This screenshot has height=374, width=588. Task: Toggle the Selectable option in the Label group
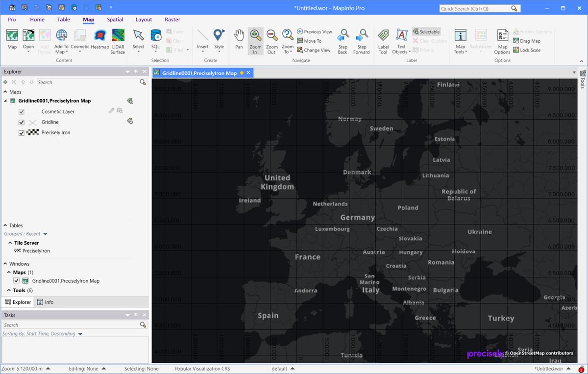tap(426, 31)
